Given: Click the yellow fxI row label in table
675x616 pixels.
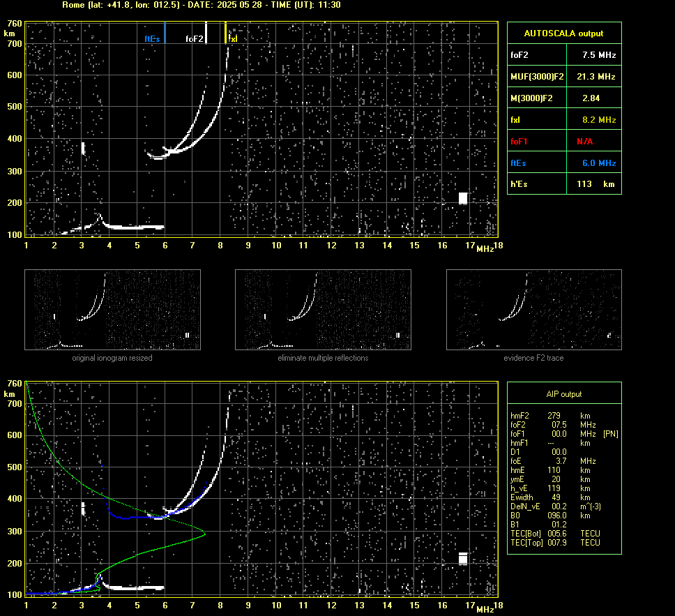Looking at the screenshot, I should [x=515, y=120].
